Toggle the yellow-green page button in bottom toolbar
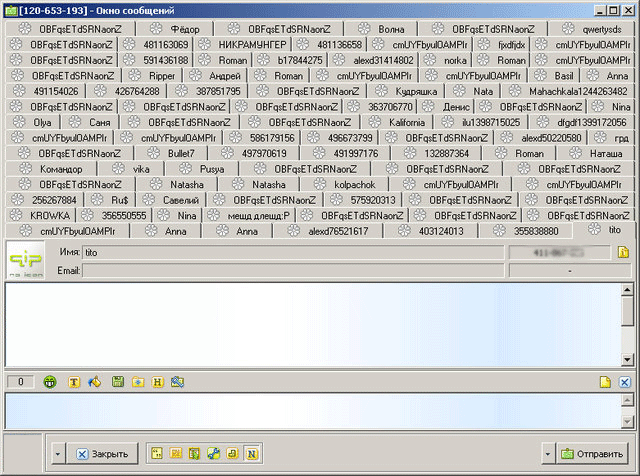The width and height of the screenshot is (640, 476). 196,453
